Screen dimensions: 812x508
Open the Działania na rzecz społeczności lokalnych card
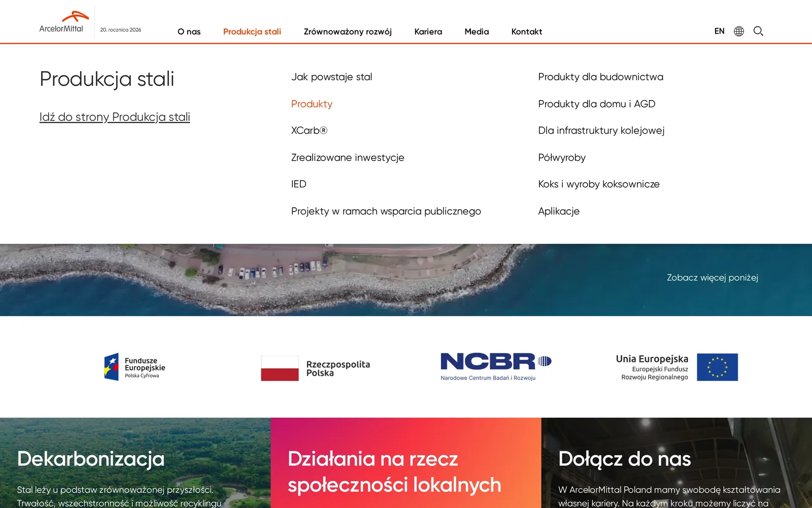(x=406, y=463)
